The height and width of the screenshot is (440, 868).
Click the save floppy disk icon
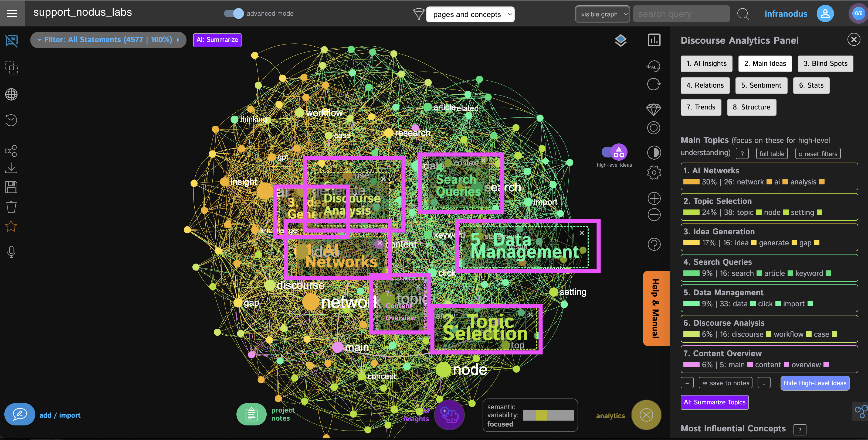click(11, 187)
